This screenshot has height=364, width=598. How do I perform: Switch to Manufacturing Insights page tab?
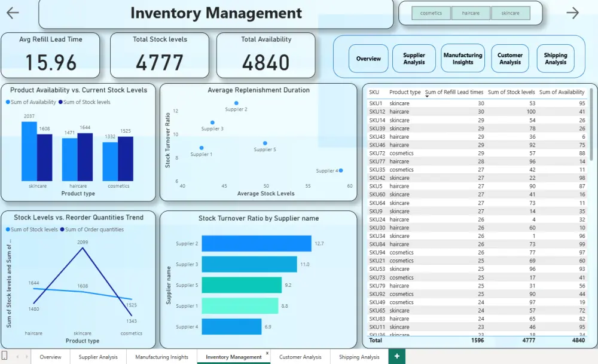(x=161, y=357)
